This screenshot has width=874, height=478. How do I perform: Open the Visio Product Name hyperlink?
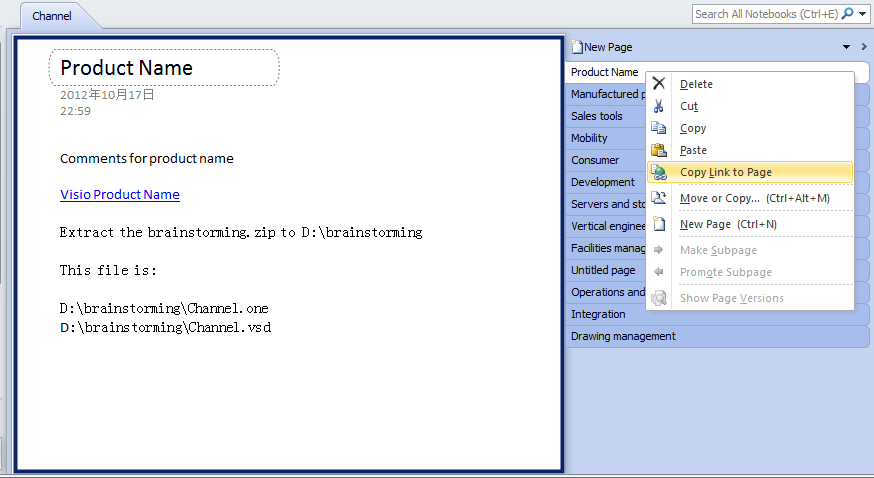point(120,194)
